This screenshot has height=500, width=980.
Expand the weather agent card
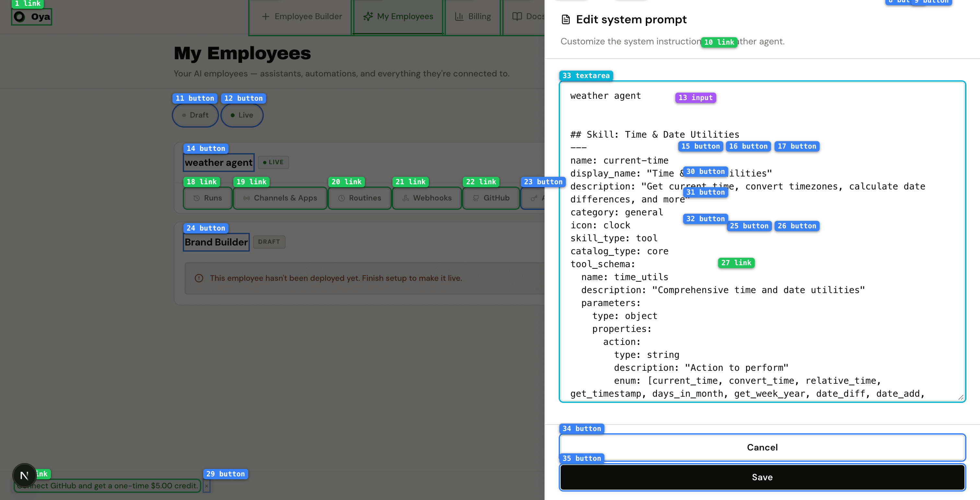(218, 162)
